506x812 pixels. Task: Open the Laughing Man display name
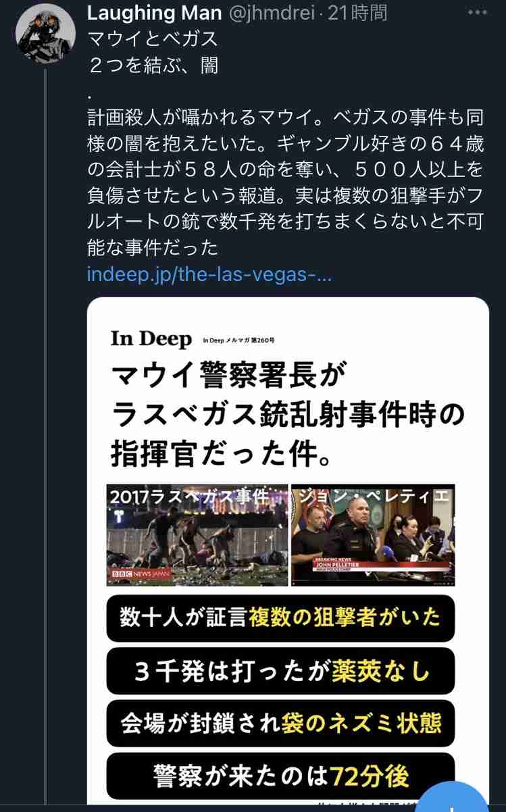tap(153, 13)
